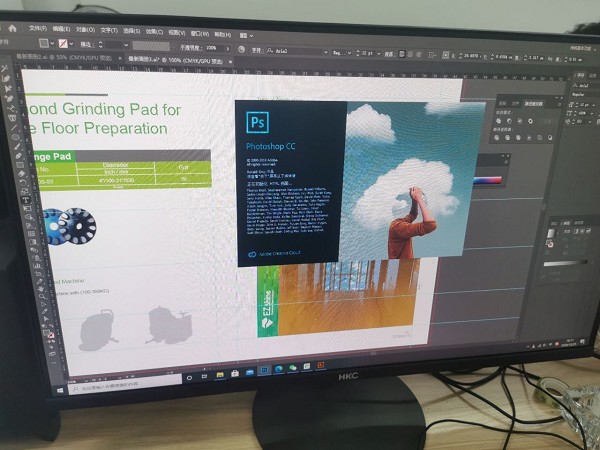Expand the fill swatch dropdown arrow
Screen dimensions: 600x450
(x=52, y=44)
